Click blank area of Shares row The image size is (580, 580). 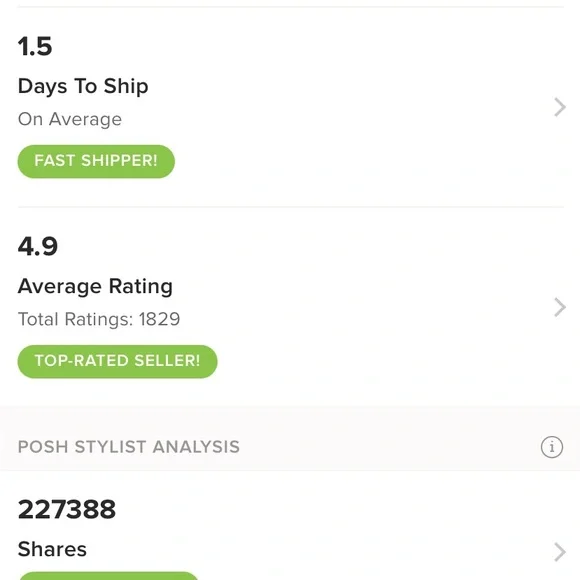click(x=351, y=525)
